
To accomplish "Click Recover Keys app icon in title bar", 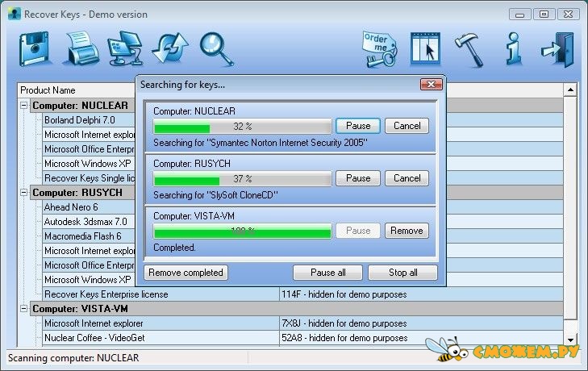I will 15,15.
